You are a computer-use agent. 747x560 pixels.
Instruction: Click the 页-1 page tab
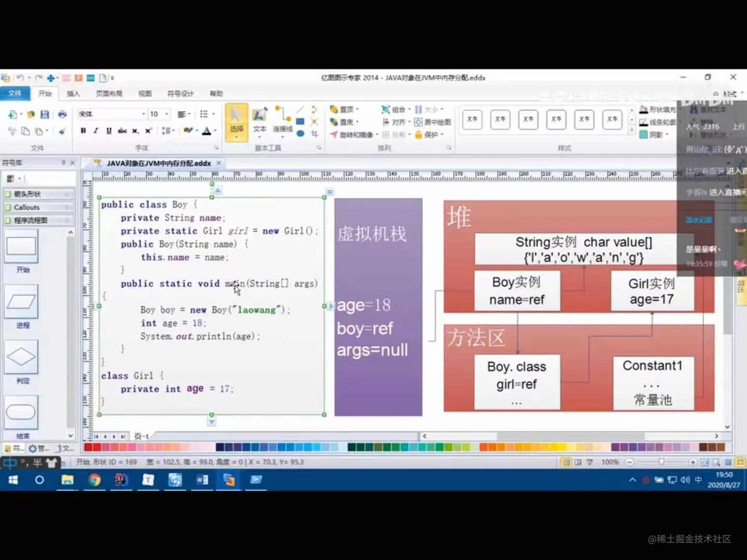(x=142, y=437)
